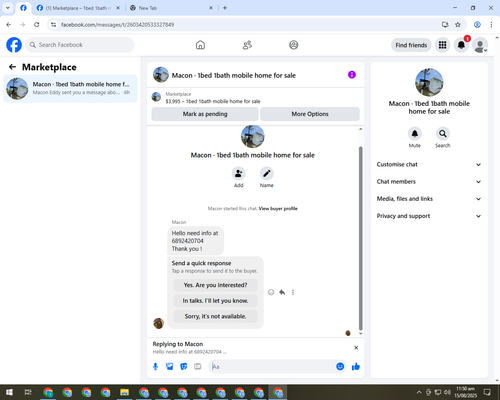Image resolution: width=500 pixels, height=400 pixels.
Task: Choose a sticker
Action: pyautogui.click(x=184, y=367)
